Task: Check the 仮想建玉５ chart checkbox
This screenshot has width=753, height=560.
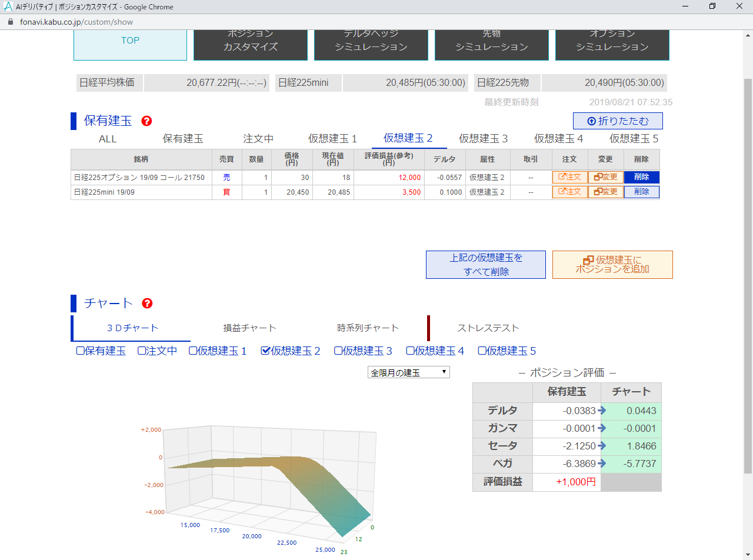Action: click(x=482, y=351)
